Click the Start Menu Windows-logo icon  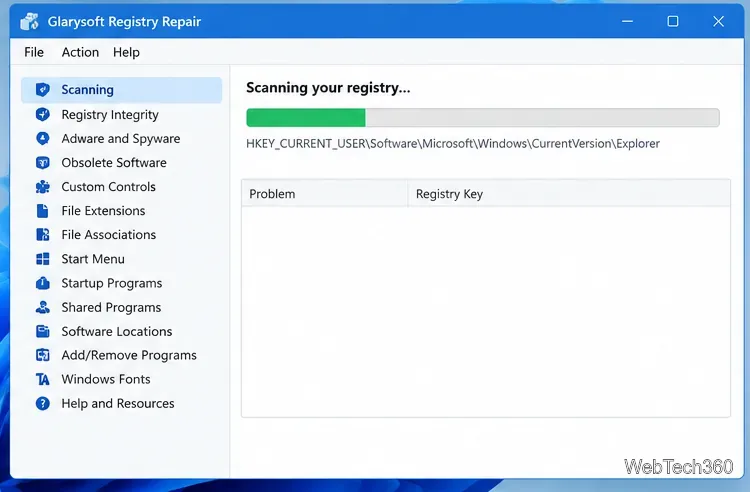pos(43,259)
